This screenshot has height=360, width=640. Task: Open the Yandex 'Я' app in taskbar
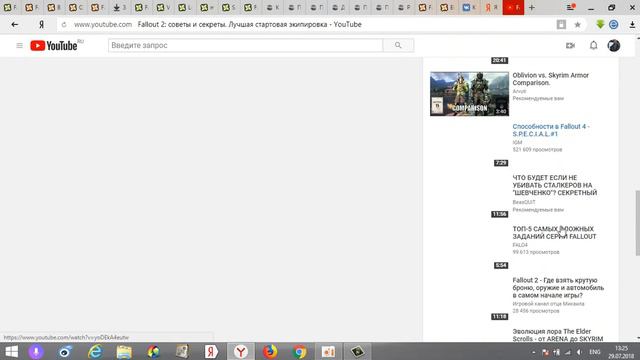[211, 352]
